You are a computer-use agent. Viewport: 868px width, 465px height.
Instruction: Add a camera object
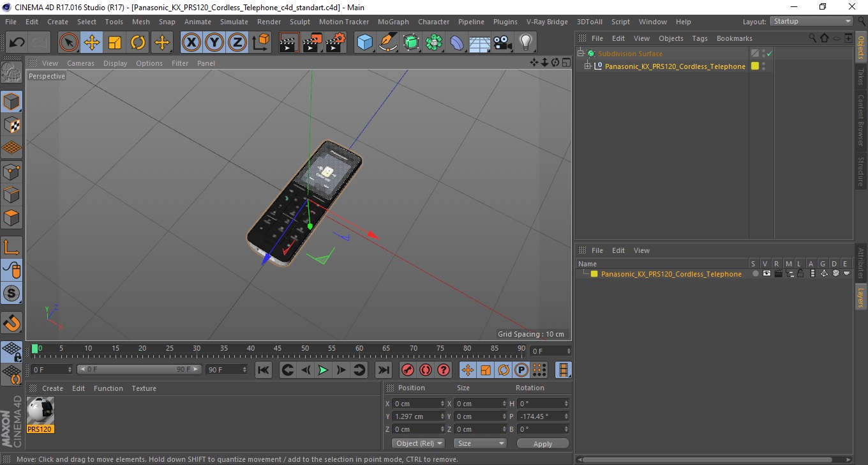coord(502,43)
